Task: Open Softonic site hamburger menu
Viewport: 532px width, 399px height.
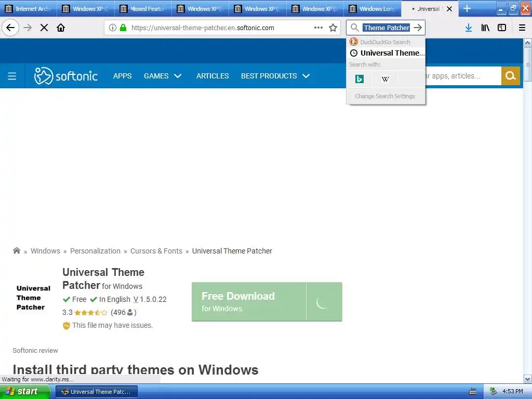Action: (x=12, y=76)
